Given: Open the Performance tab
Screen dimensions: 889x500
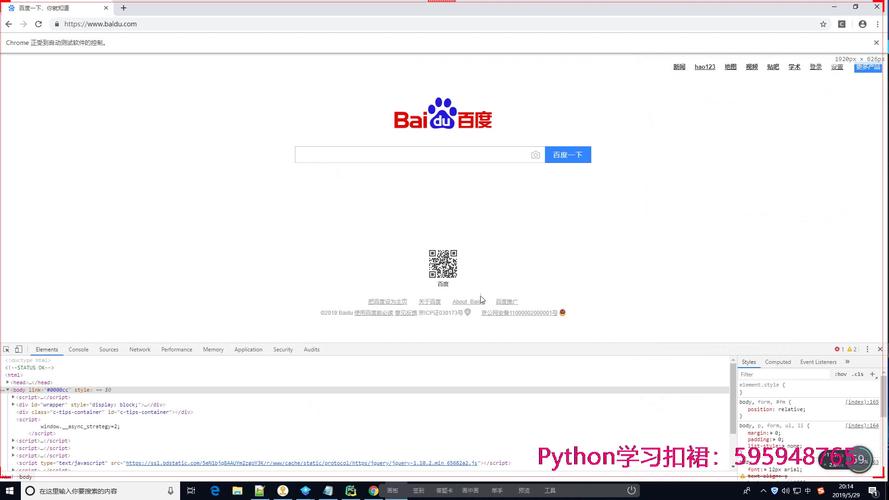Looking at the screenshot, I should pyautogui.click(x=176, y=350).
